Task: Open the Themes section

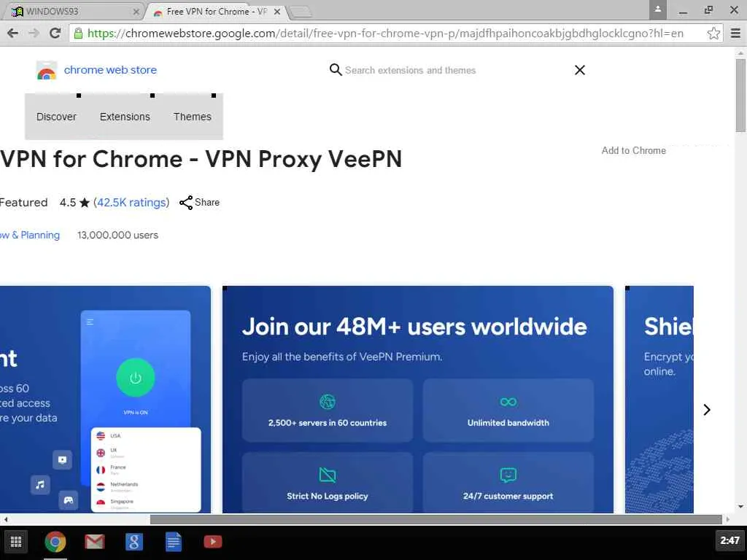Action: 193,117
